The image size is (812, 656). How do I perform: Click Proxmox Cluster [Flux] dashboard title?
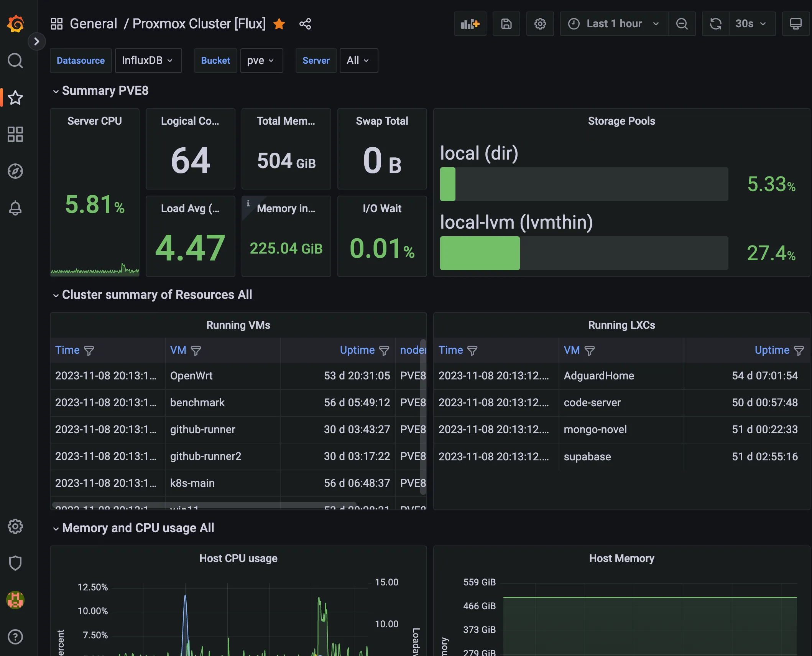pos(199,24)
